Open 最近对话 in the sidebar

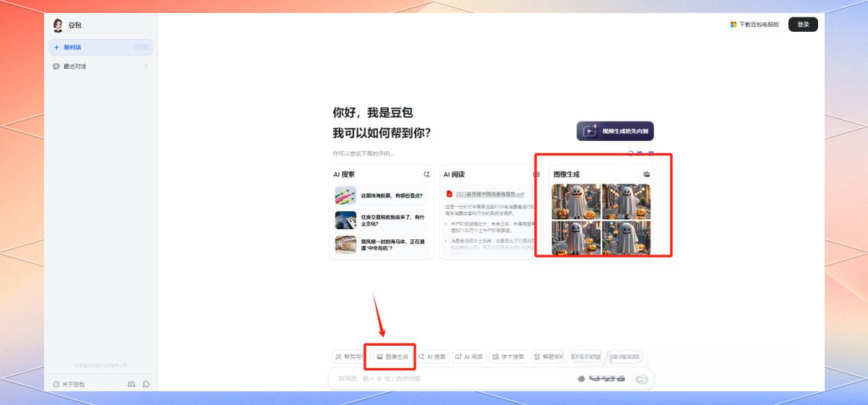(x=100, y=67)
